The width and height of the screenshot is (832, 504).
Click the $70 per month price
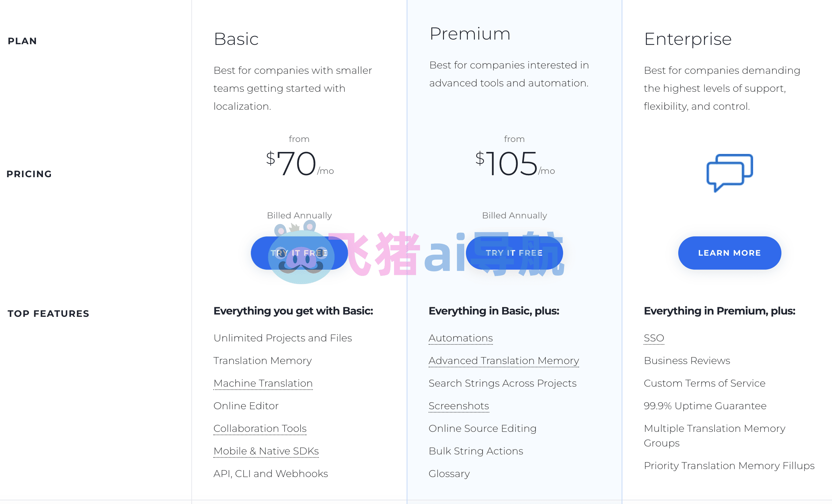click(x=299, y=164)
